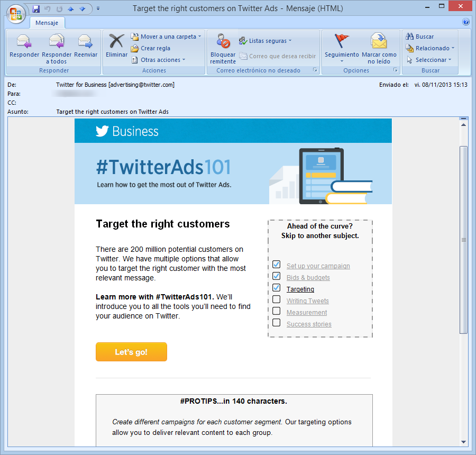Expand the Customize Quick Access Toolbar arrow
Image resolution: width=476 pixels, height=455 pixels.
[98, 9]
